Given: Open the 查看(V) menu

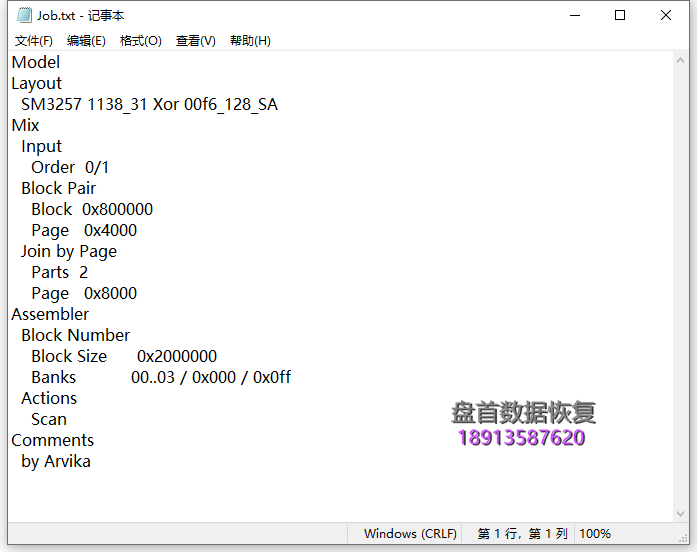Looking at the screenshot, I should point(196,41).
